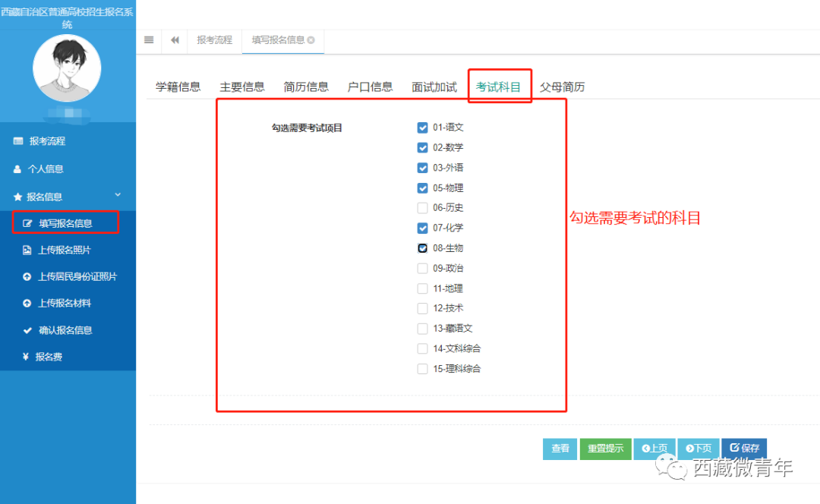Image resolution: width=820 pixels, height=504 pixels.
Task: Close the 填写报名信息 tab with x icon
Action: [x=311, y=40]
